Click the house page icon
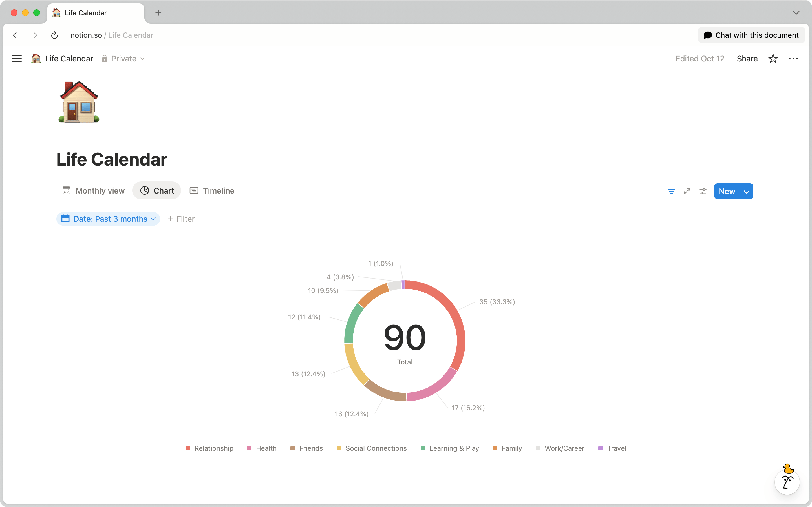Screen dimensions: 812x507 point(79,102)
